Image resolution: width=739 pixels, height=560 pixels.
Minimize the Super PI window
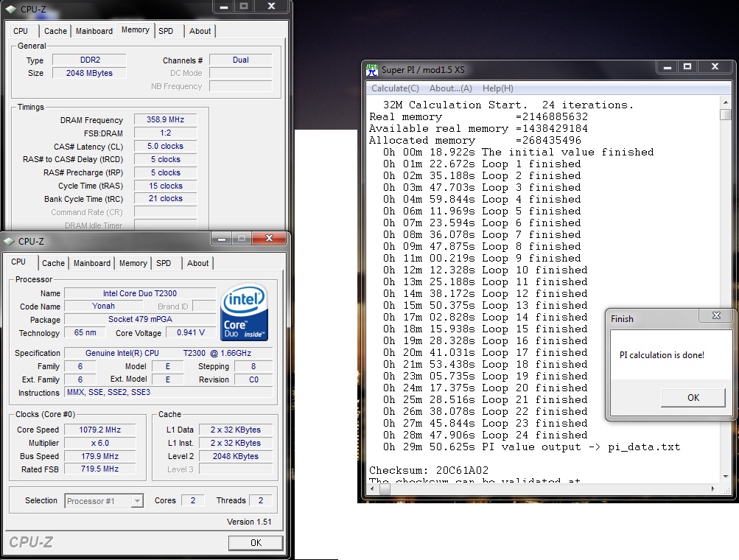[x=667, y=67]
